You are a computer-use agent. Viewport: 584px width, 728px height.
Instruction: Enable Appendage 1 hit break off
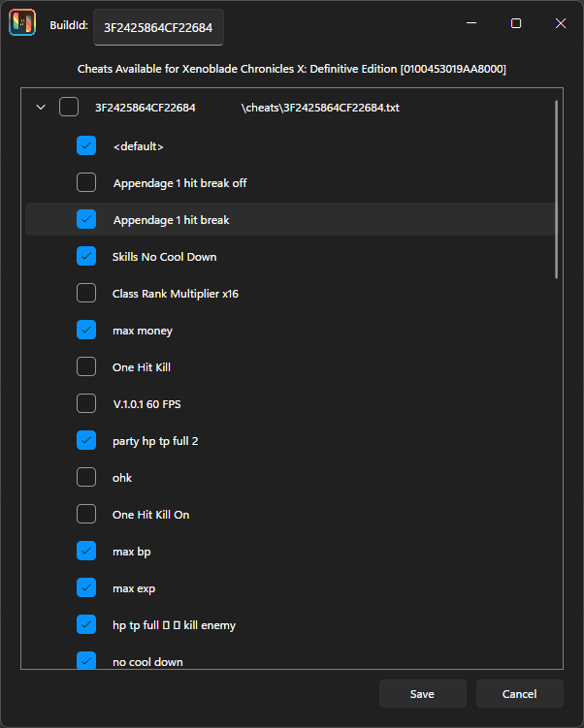[x=86, y=182]
